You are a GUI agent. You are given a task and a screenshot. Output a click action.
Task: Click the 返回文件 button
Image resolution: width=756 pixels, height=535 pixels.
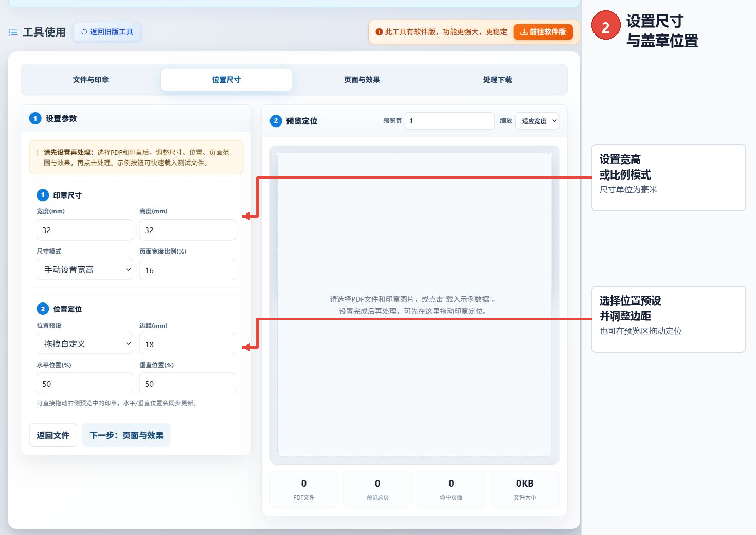pyautogui.click(x=53, y=435)
